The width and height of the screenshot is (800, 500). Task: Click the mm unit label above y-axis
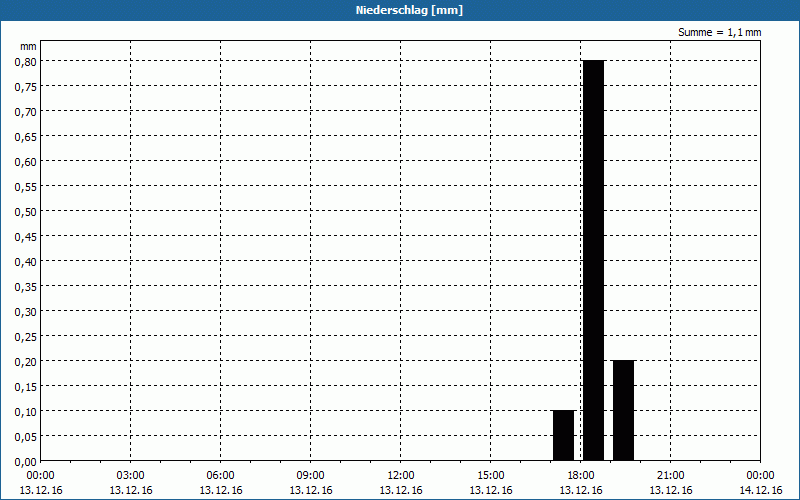click(29, 46)
